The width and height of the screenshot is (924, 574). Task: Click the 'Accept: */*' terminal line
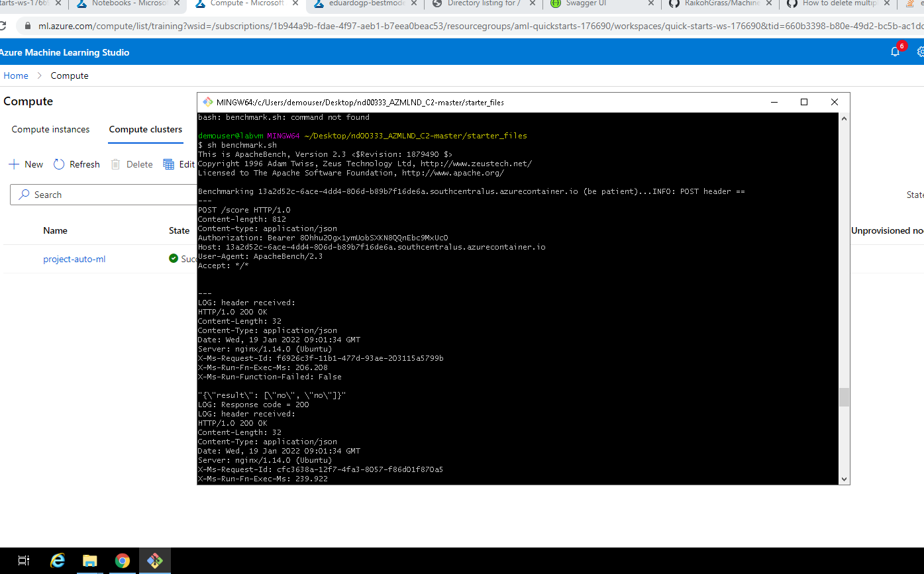(223, 265)
